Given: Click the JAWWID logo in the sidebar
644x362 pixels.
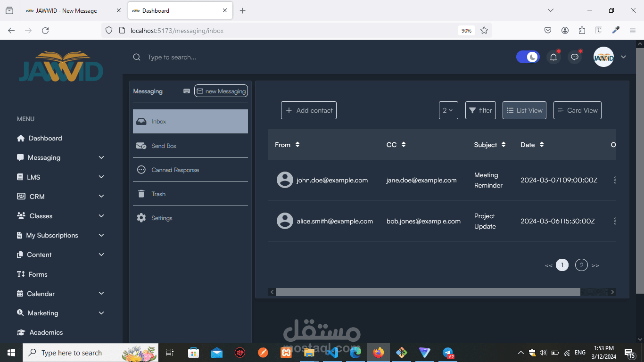Looking at the screenshot, I should 61,66.
